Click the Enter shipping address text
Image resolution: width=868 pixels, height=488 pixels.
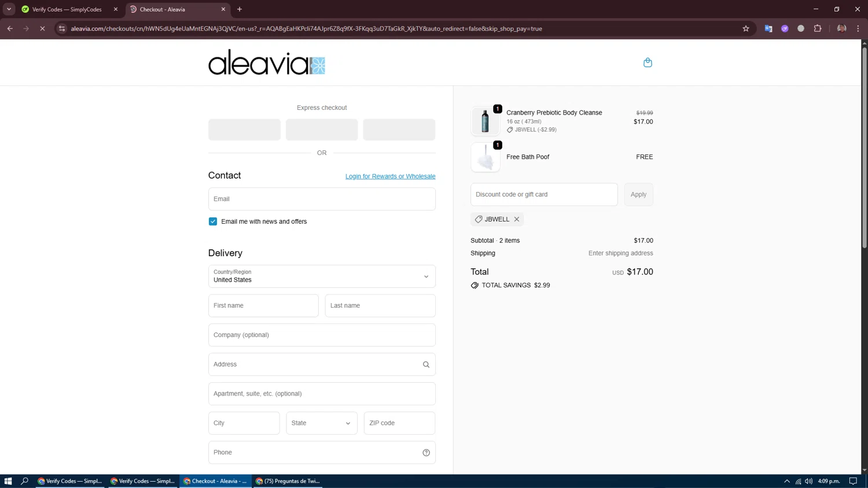tap(621, 253)
